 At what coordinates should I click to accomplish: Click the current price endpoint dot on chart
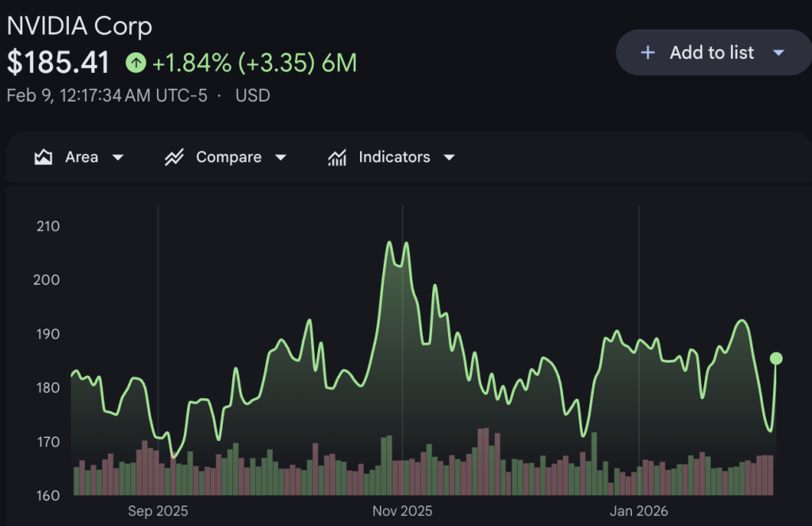click(776, 359)
